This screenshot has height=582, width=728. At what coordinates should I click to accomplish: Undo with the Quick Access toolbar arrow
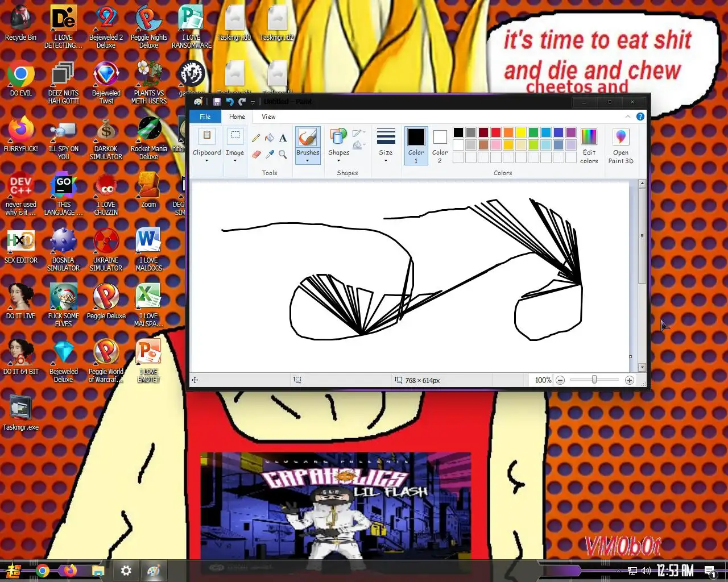[230, 102]
